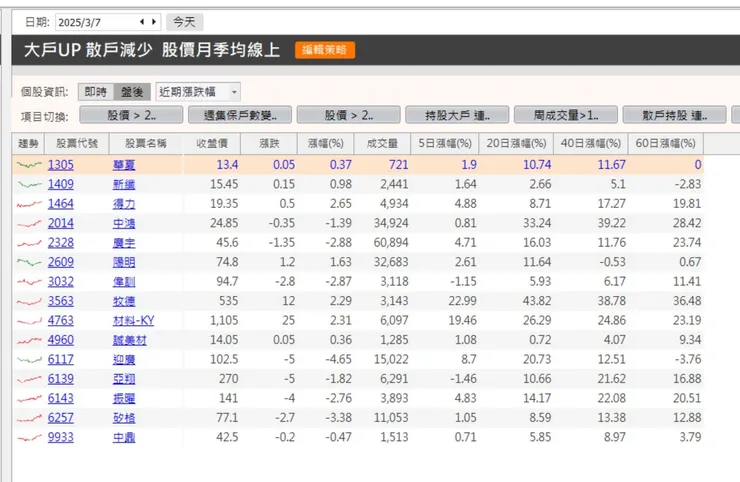Switch stock info to 即時
The width and height of the screenshot is (740, 482).
coord(96,92)
